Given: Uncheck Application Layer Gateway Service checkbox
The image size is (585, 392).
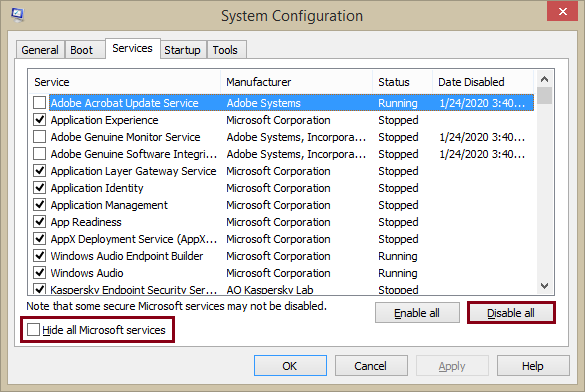Looking at the screenshot, I should (40, 171).
